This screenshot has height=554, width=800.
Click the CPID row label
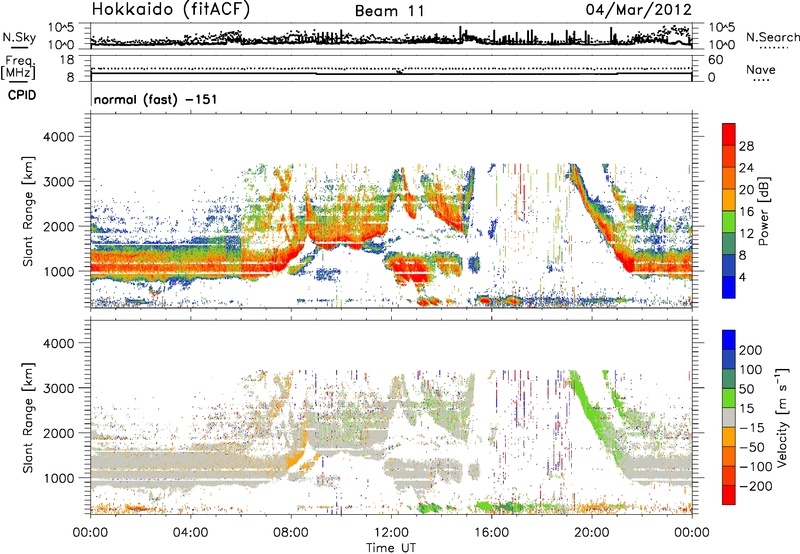[x=22, y=95]
